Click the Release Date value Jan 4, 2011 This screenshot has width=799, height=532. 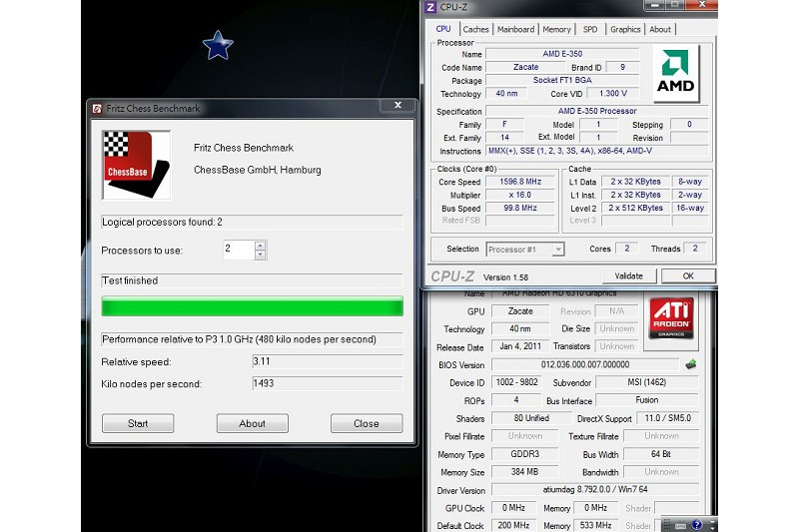click(520, 346)
